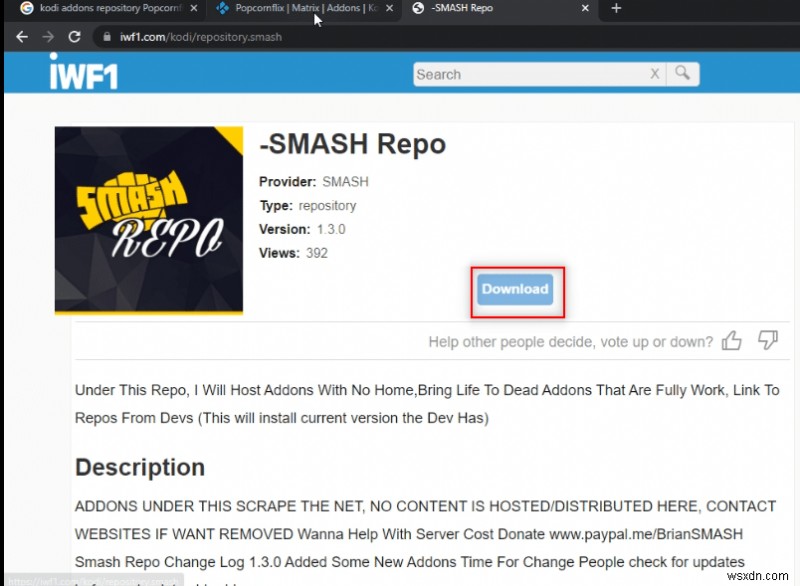800x586 pixels.
Task: Vote up with the thumbs-up icon
Action: tap(731, 340)
